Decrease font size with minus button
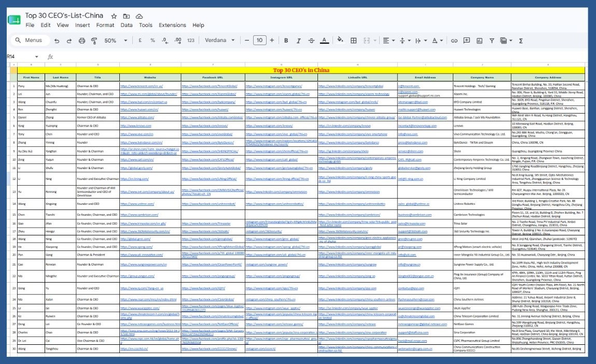596x364 pixels. pyautogui.click(x=247, y=40)
